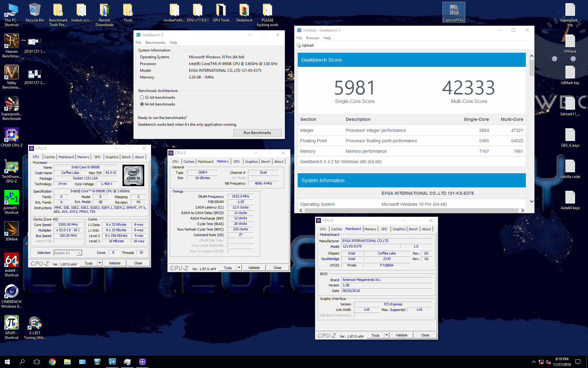588x368 pixels.
Task: Open the Action Center notifications icon
Action: coord(578,362)
